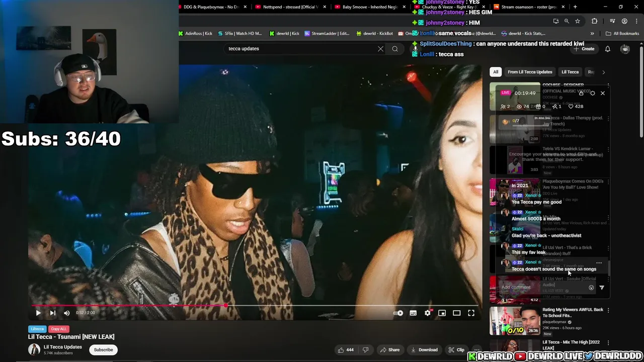Open StreamLadder bookmark
The height and width of the screenshot is (362, 644).
327,34
